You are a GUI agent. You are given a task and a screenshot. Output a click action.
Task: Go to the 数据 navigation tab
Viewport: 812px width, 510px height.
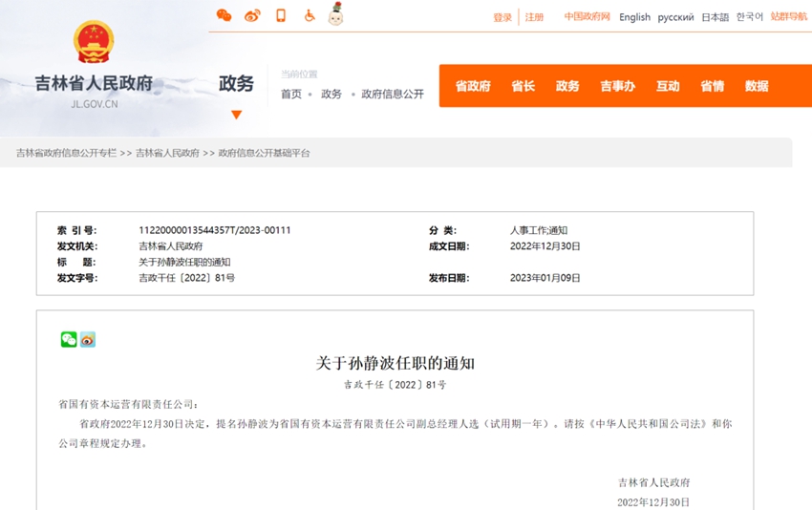click(x=757, y=86)
